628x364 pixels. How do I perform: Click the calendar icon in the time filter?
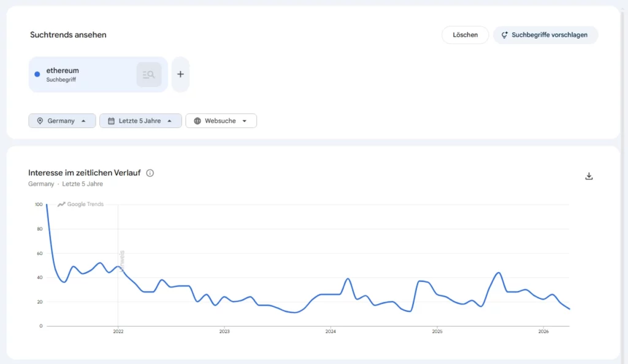(112, 121)
